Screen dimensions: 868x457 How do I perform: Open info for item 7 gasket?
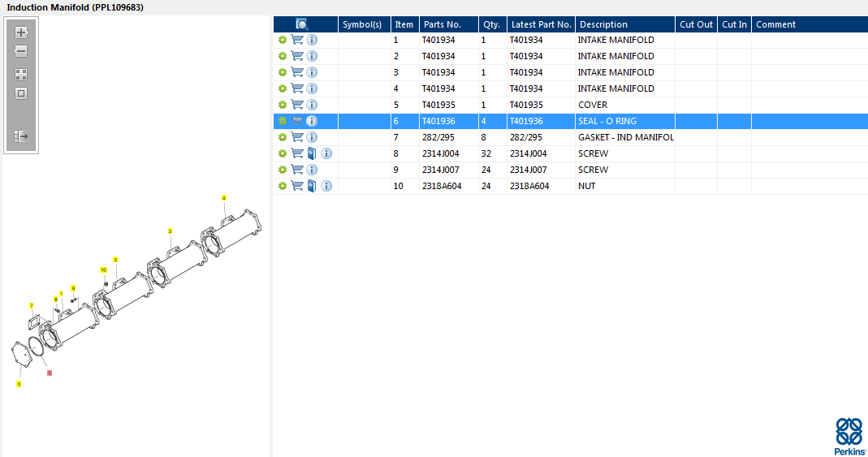point(312,137)
